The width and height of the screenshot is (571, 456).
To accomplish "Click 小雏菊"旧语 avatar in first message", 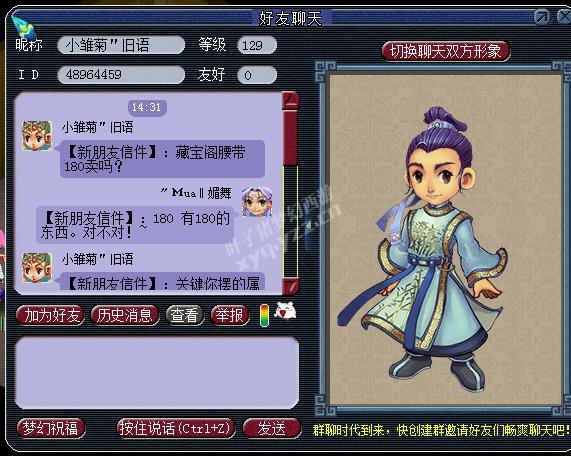I will pyautogui.click(x=36, y=136).
